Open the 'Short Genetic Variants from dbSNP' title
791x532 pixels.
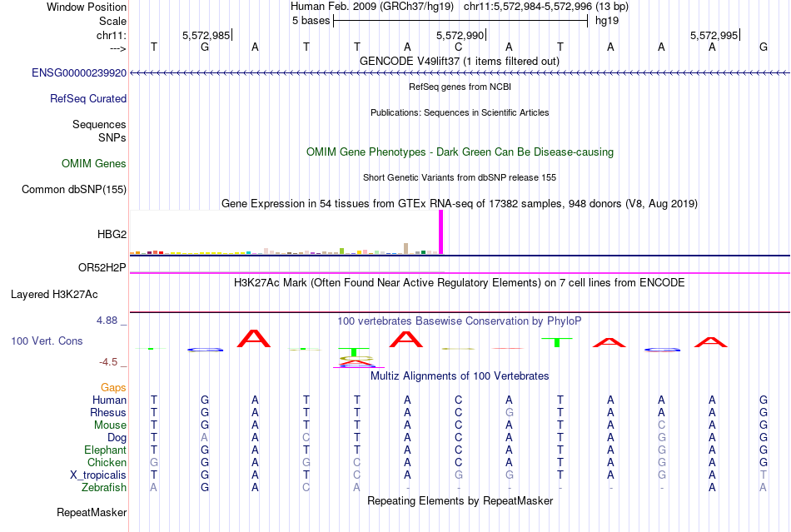coord(460,177)
